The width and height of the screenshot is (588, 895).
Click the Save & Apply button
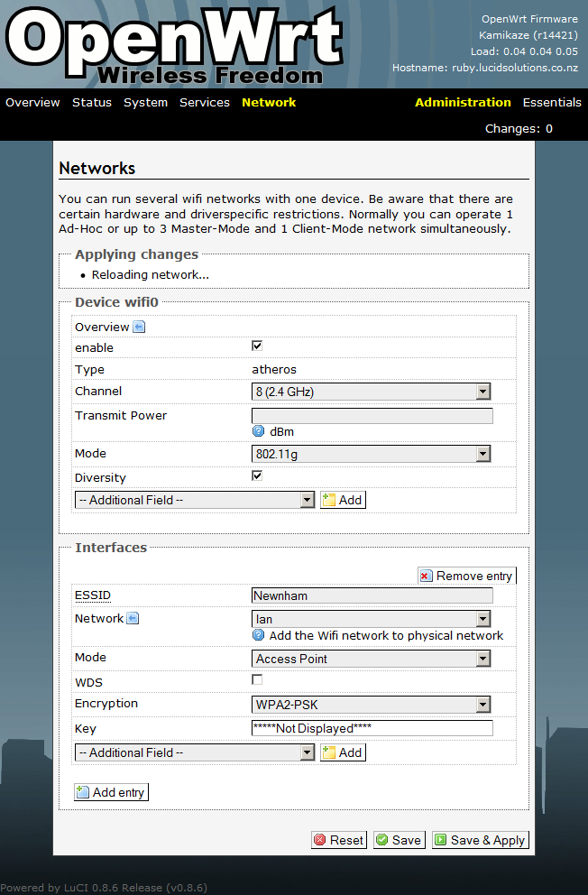[480, 840]
